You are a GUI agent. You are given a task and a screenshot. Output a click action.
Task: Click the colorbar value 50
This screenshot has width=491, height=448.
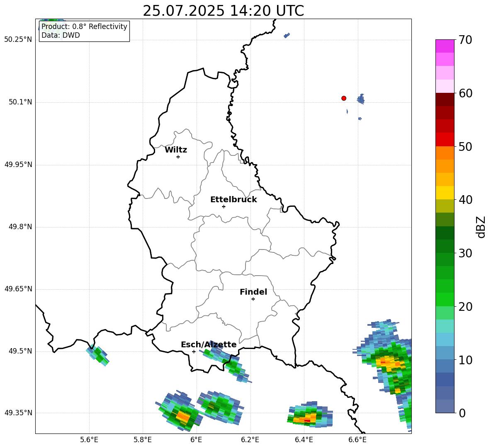tap(465, 147)
